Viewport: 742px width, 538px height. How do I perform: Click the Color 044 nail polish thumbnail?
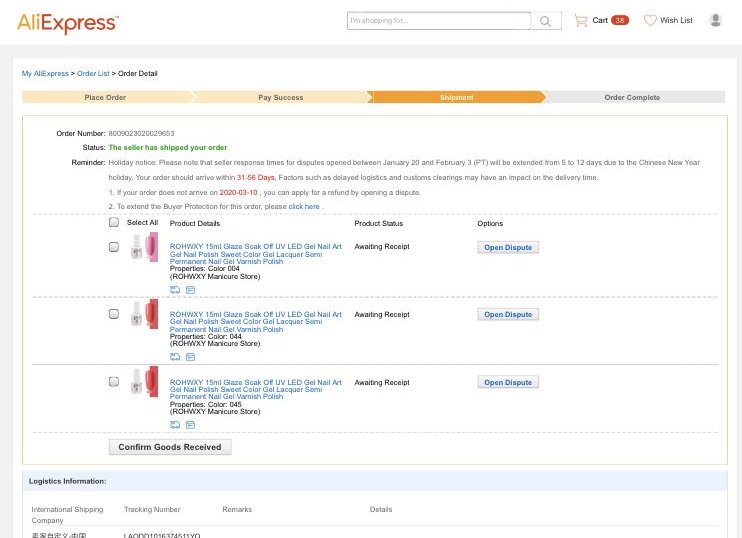pyautogui.click(x=144, y=314)
